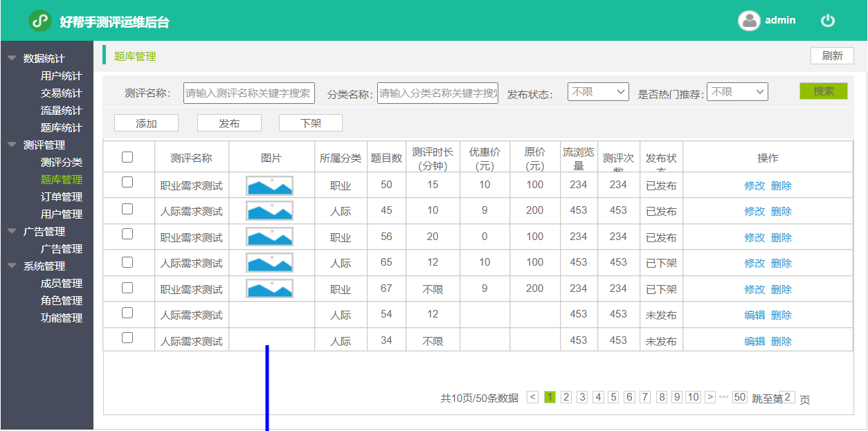Open 题库统计 in the sidebar
868x431 pixels.
(x=61, y=128)
